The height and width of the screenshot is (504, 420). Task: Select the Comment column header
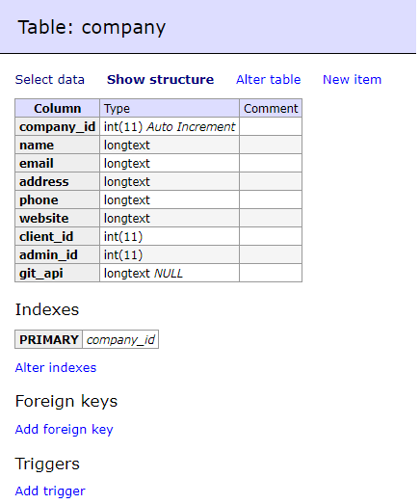(x=271, y=108)
